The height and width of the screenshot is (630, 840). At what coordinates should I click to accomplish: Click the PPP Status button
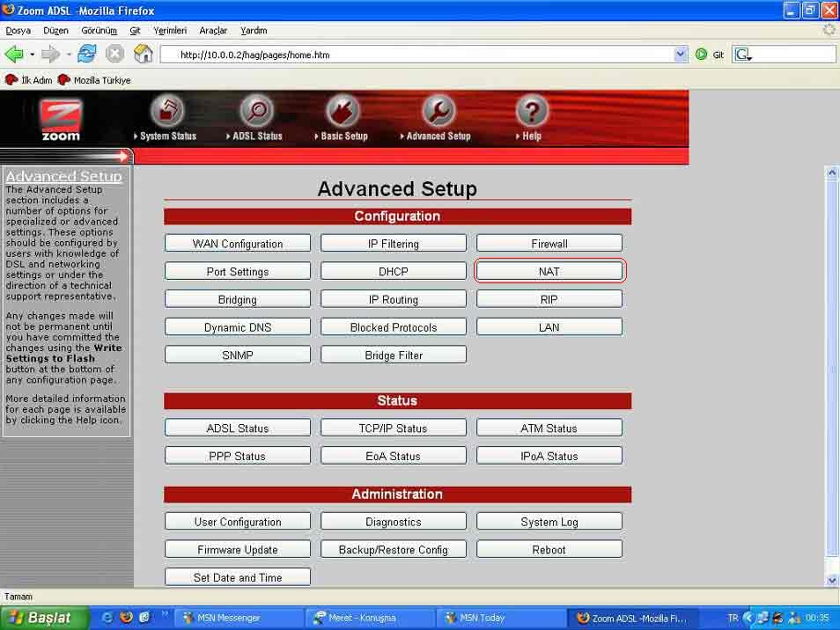[x=238, y=456]
